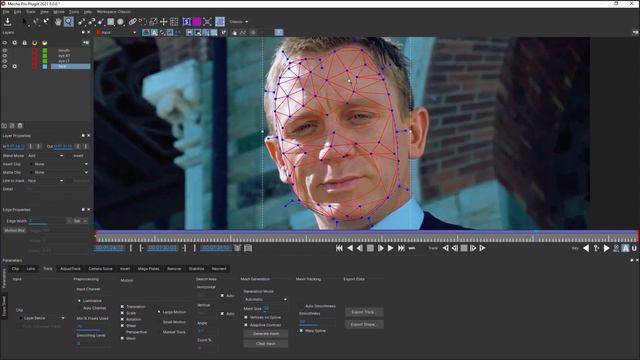Screen dimensions: 640x360
Task: Open the Remove module tab
Action: click(174, 269)
